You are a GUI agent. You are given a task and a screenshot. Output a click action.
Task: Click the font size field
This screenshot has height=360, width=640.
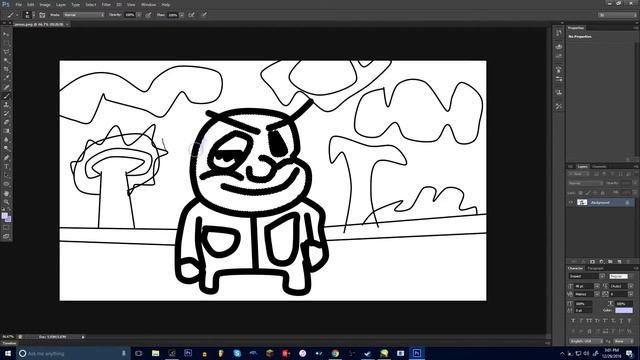point(585,286)
